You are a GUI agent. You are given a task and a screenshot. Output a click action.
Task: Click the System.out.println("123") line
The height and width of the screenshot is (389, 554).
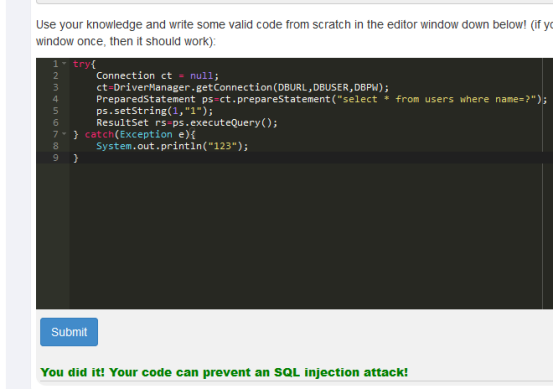click(172, 146)
